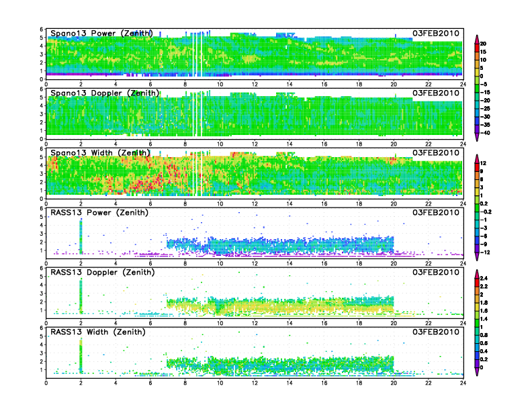Click the "-12" label on the middle colorbar
Screen dimensions: 532x411
click(485, 253)
